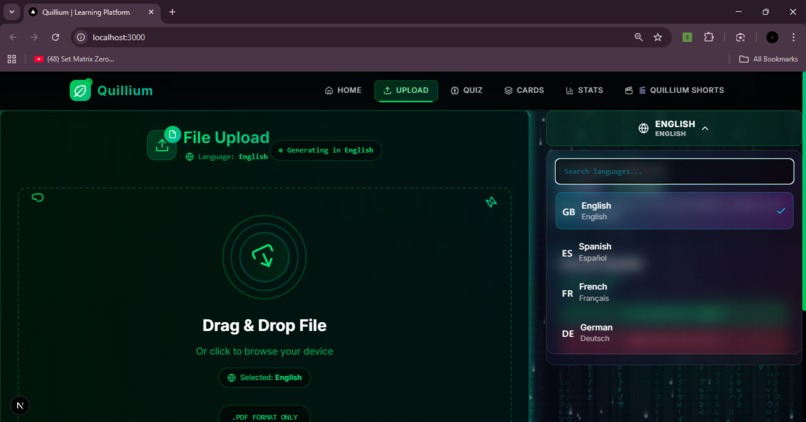The image size is (806, 422).
Task: Click the Next.js dev tools N badge
Action: (x=20, y=406)
